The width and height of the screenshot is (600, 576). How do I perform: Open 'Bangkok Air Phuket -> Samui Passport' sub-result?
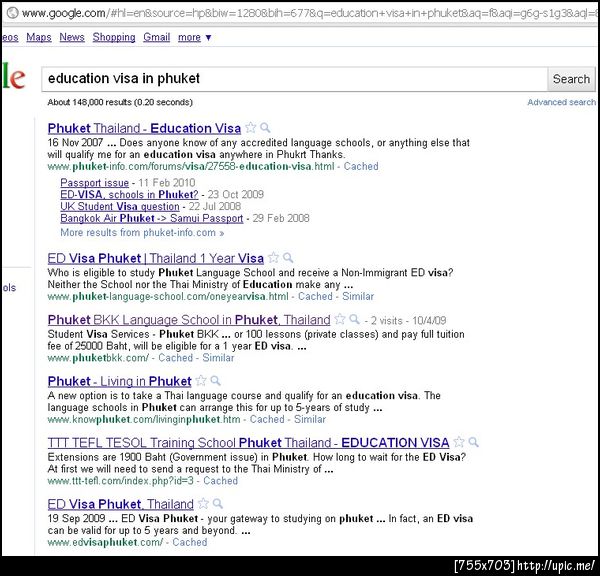coord(152,218)
